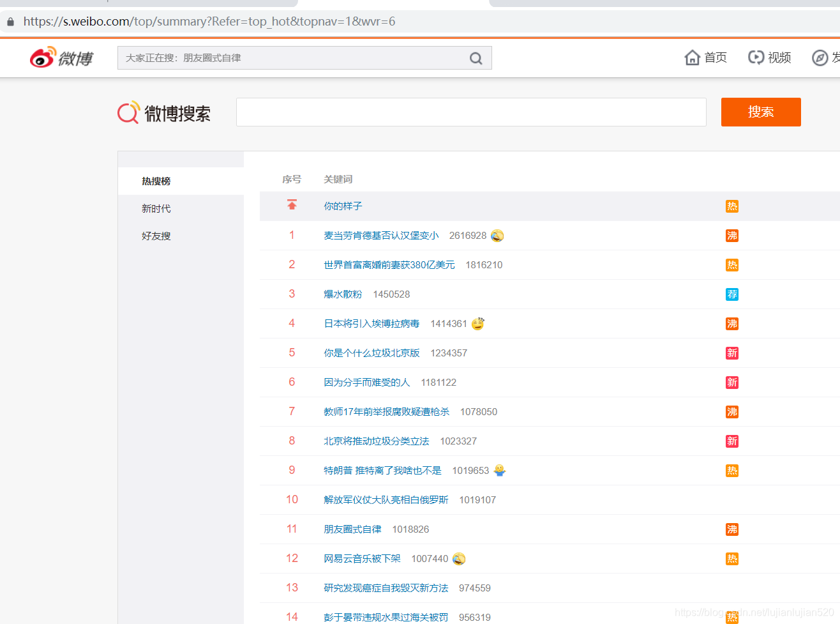Image resolution: width=840 pixels, height=624 pixels.
Task: Click the padlock icon in the address bar
Action: click(10, 21)
